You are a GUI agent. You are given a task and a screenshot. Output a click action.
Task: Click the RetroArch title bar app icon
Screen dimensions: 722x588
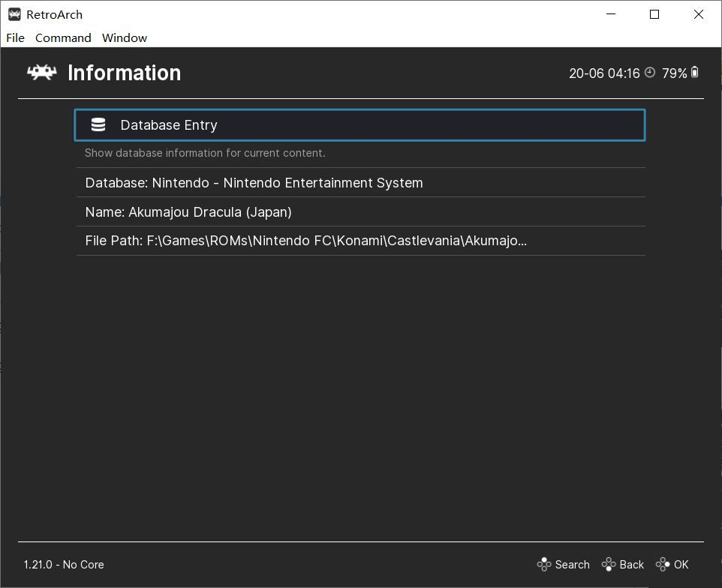pos(14,15)
